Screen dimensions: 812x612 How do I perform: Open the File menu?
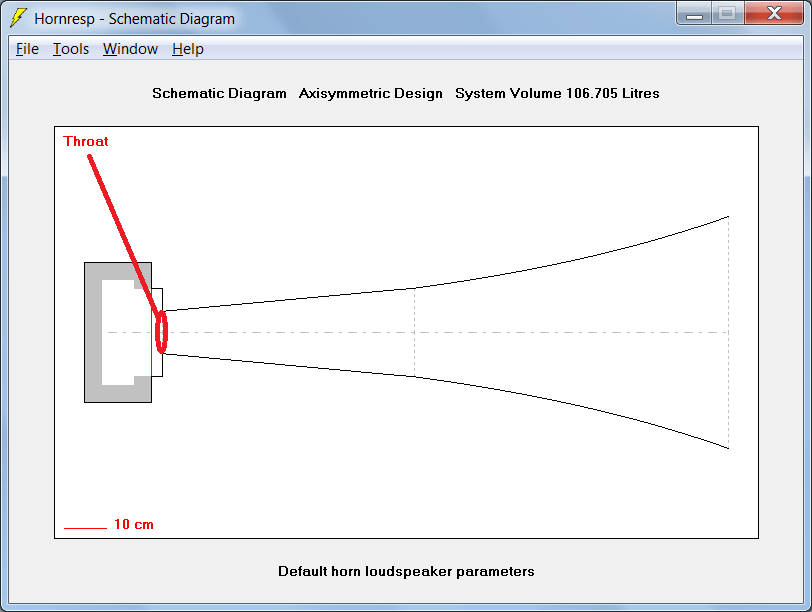(x=27, y=49)
